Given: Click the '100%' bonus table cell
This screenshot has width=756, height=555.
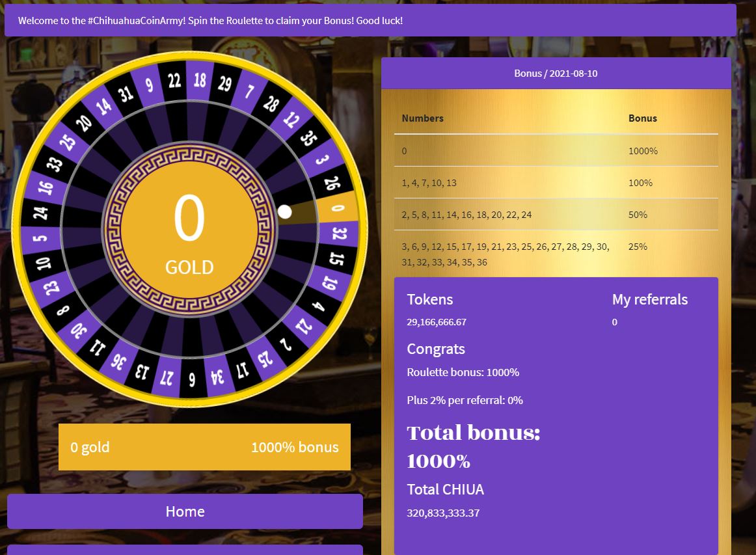Looking at the screenshot, I should tap(640, 183).
